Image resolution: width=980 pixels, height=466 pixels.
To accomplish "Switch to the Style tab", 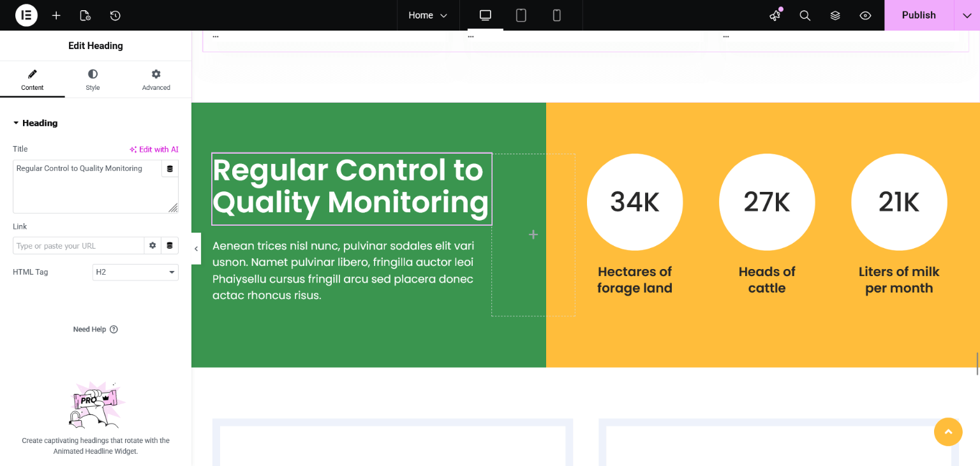I will pos(93,80).
